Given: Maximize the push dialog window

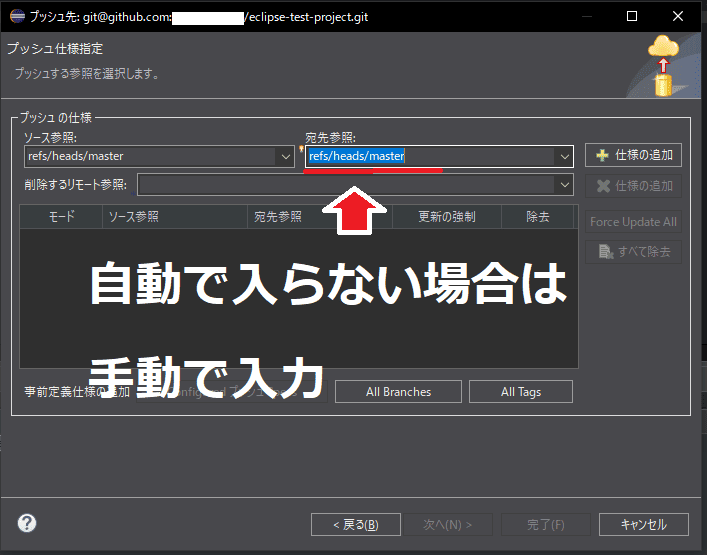Looking at the screenshot, I should pyautogui.click(x=633, y=16).
